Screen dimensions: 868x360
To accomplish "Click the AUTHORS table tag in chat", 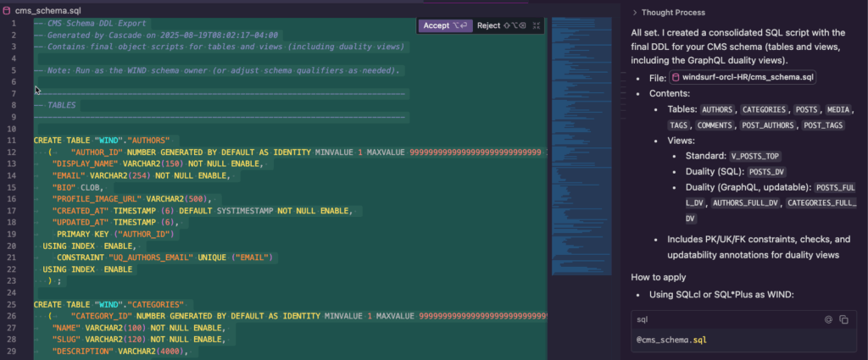I will click(718, 110).
